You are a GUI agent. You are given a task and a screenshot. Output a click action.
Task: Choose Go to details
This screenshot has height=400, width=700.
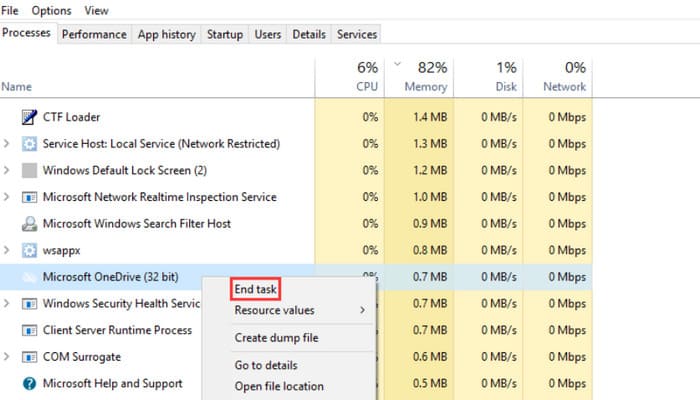266,365
